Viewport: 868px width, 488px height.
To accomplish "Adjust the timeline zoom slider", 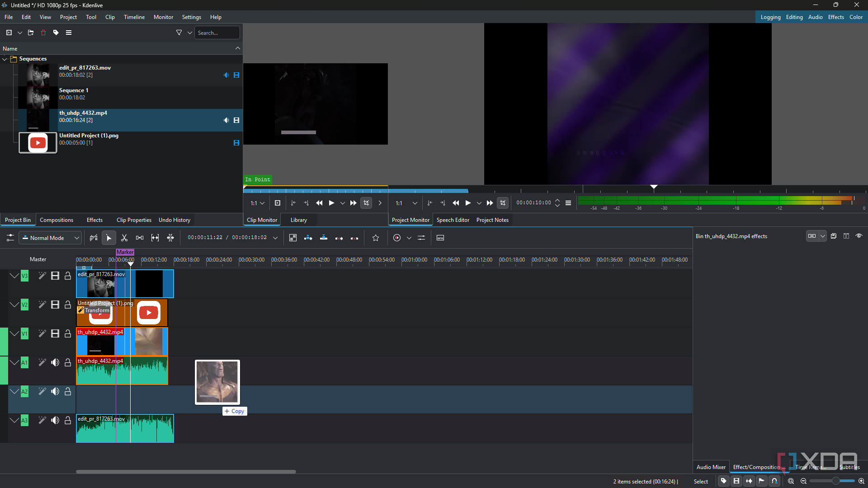I will (x=832, y=481).
